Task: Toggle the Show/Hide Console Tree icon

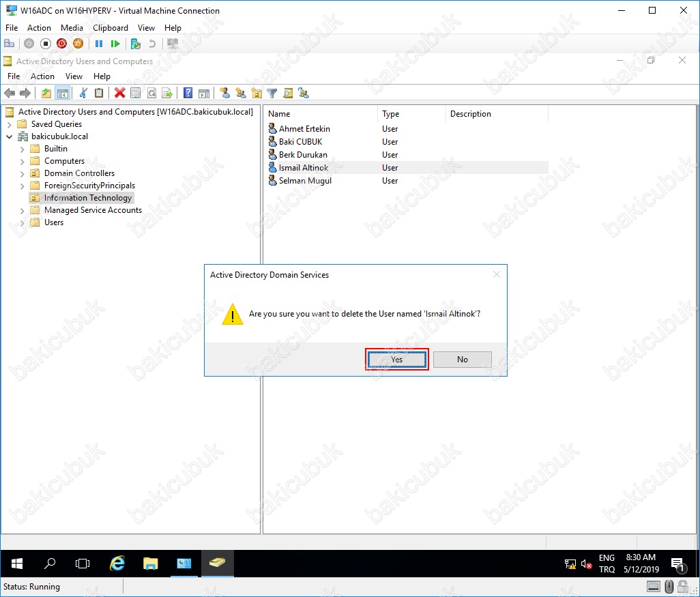Action: click(x=63, y=93)
